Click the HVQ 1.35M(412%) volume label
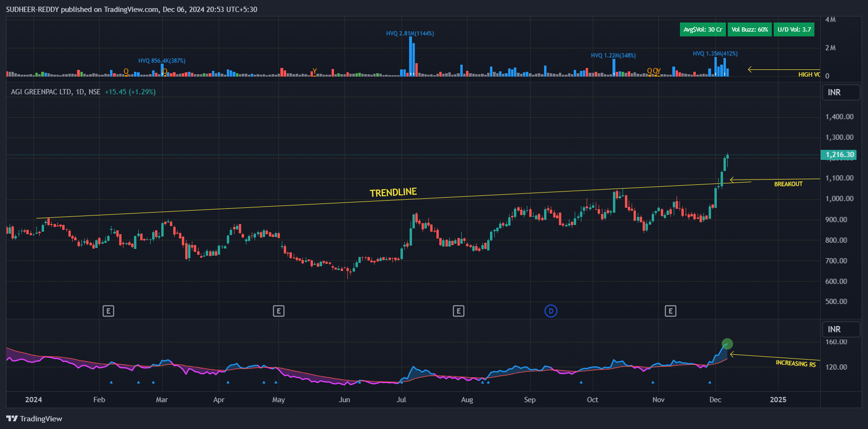 (x=715, y=54)
